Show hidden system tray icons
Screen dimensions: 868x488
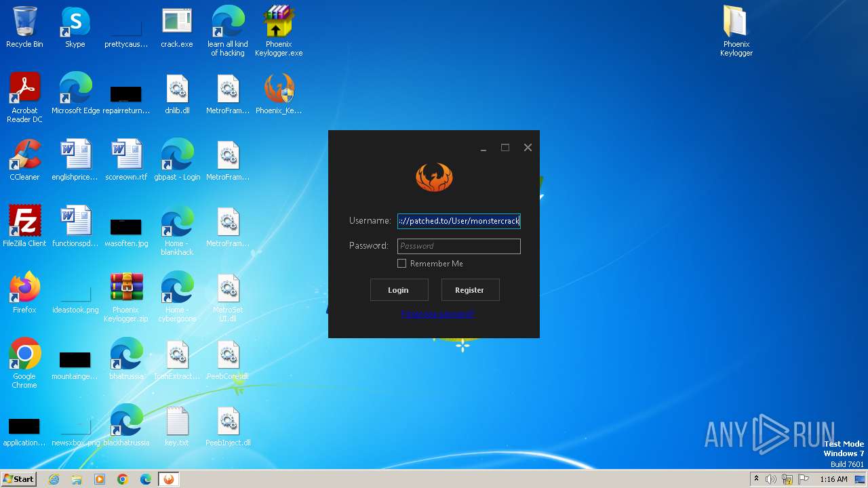756,479
